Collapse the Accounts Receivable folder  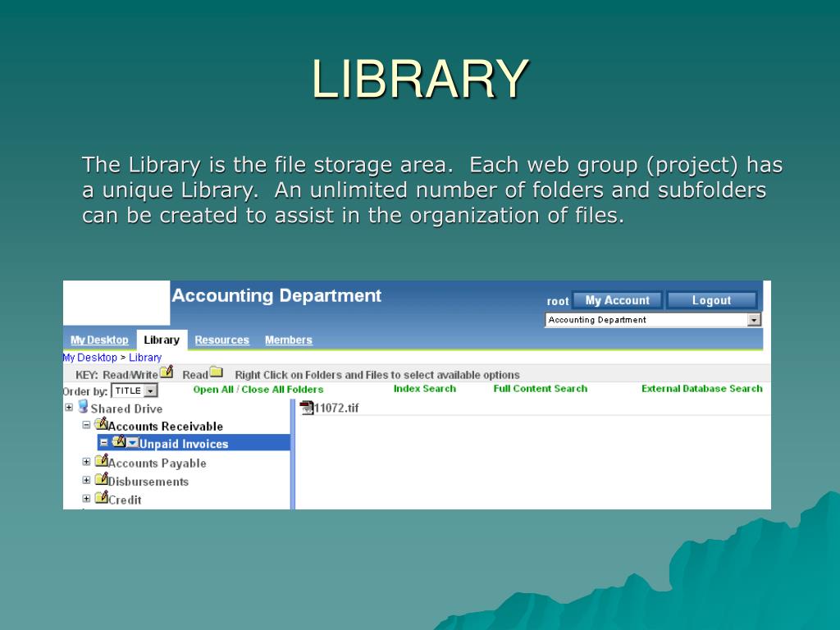coord(86,426)
